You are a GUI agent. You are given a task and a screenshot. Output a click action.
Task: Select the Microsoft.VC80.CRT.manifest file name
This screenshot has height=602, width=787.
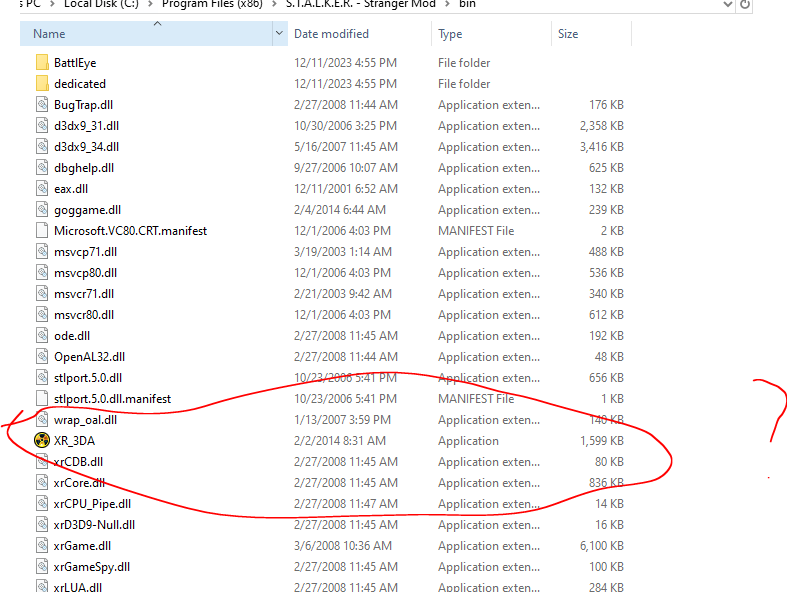tap(130, 231)
